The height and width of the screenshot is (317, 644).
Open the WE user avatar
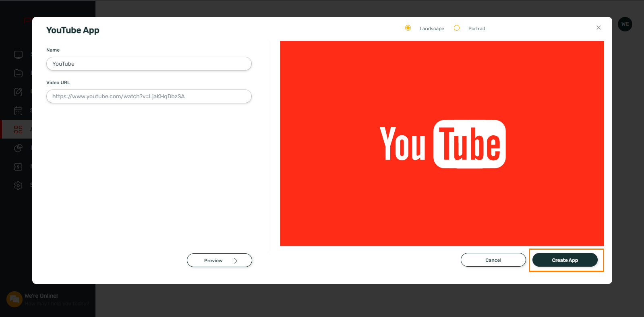coord(625,24)
